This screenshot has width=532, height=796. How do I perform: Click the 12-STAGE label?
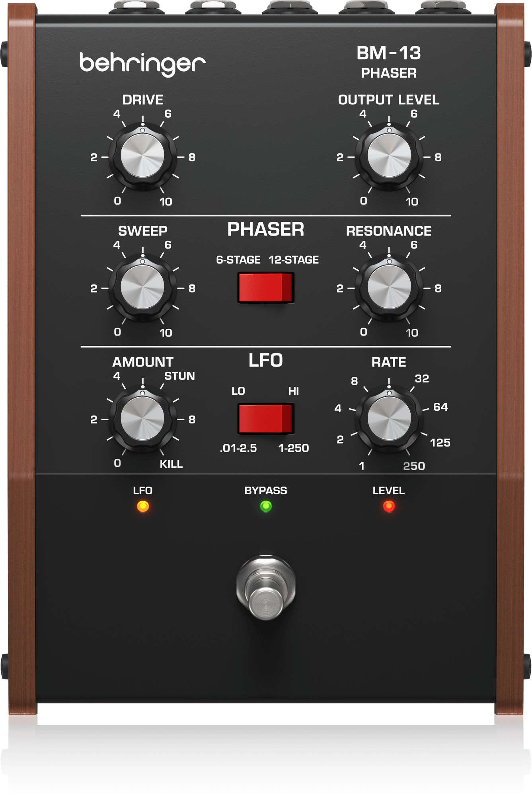tap(294, 260)
